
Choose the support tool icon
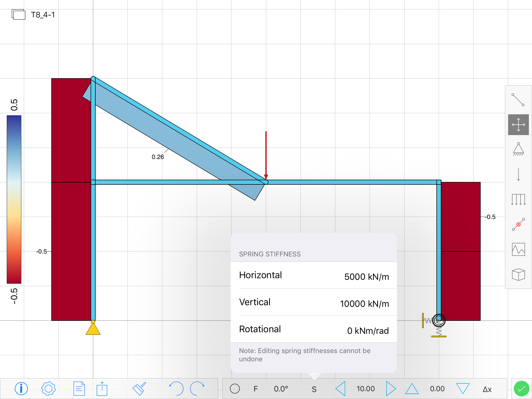coord(518,149)
